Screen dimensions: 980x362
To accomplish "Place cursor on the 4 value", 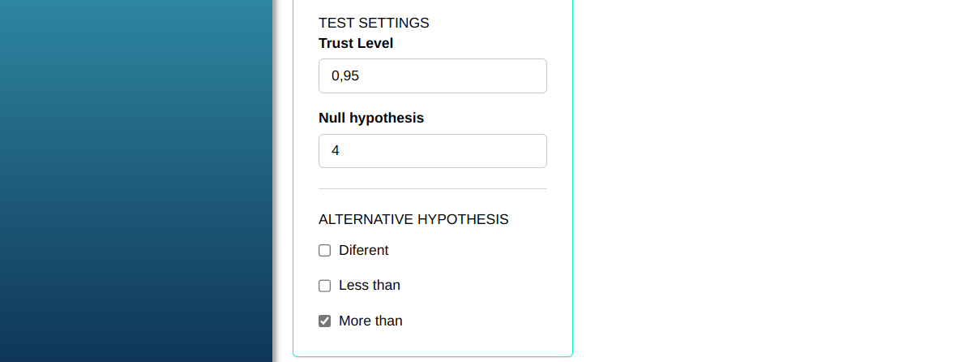I will [x=336, y=151].
